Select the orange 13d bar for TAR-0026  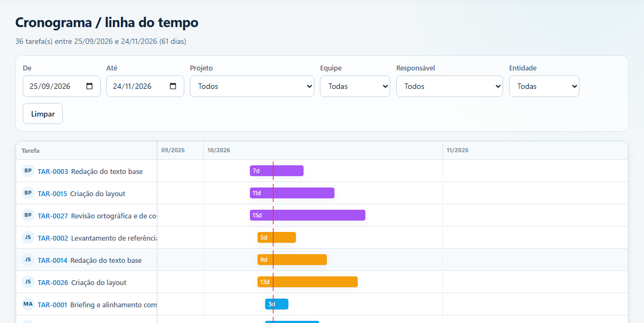click(x=307, y=282)
